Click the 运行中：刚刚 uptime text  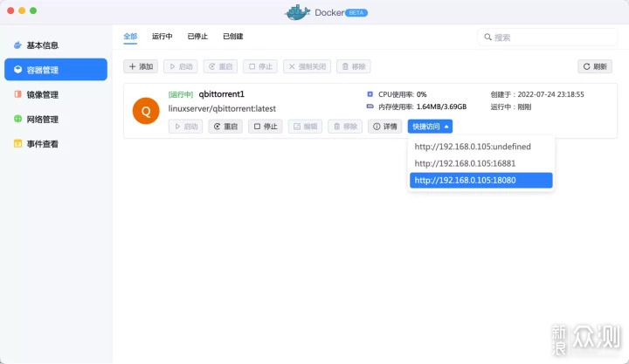pyautogui.click(x=511, y=107)
